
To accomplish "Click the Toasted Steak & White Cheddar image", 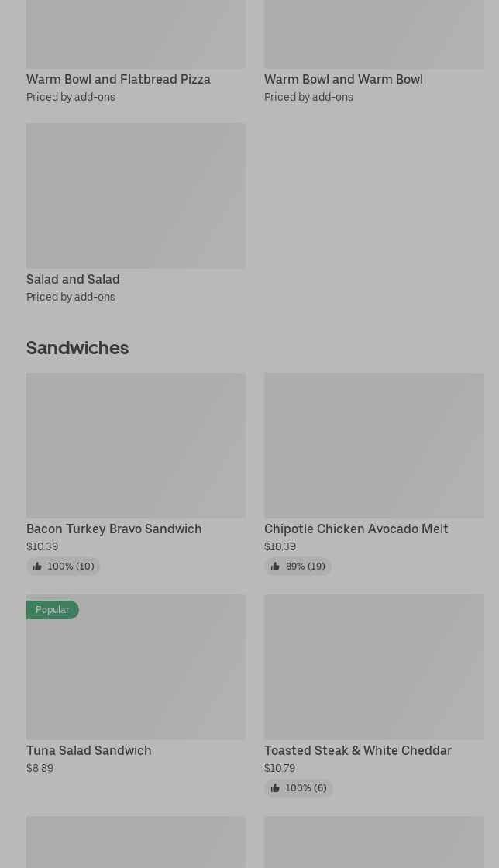I will (x=373, y=666).
